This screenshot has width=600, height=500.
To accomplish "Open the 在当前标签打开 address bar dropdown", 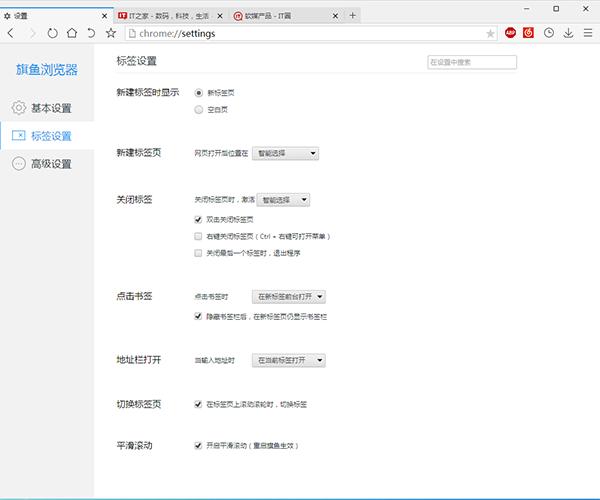I will pos(289,359).
